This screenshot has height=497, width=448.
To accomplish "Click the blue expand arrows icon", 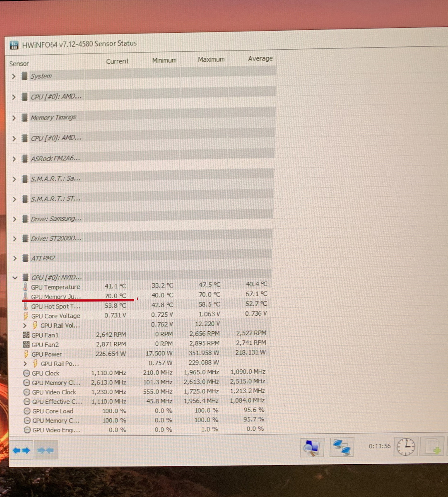I will (22, 450).
